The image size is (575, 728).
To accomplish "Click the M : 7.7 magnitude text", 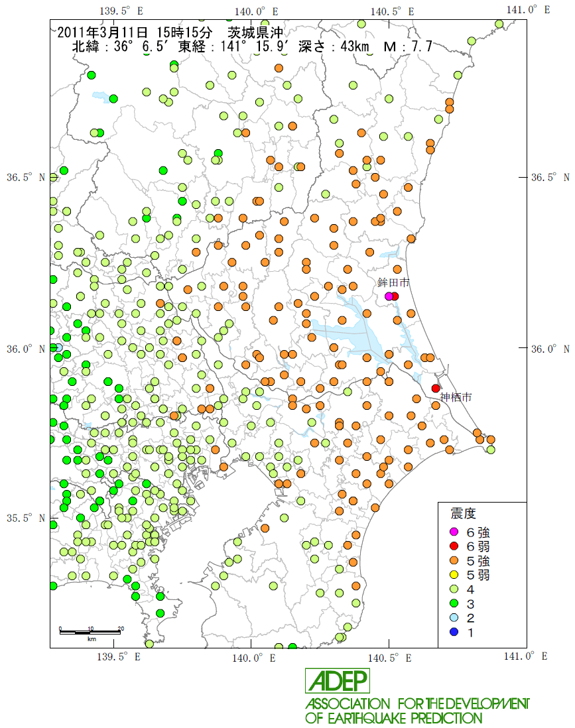I will click(x=409, y=46).
